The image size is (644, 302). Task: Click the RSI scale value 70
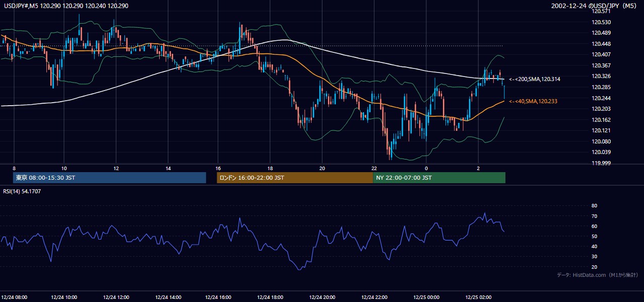coord(594,216)
